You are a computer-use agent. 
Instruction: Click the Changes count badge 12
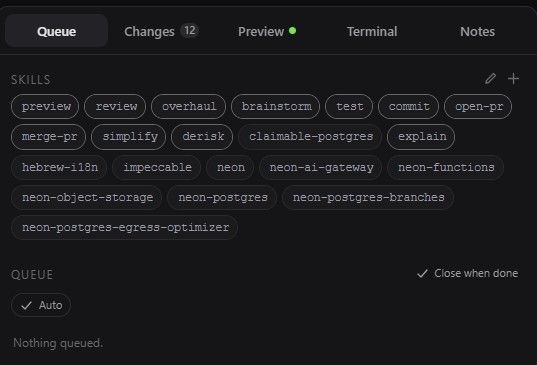click(x=189, y=31)
